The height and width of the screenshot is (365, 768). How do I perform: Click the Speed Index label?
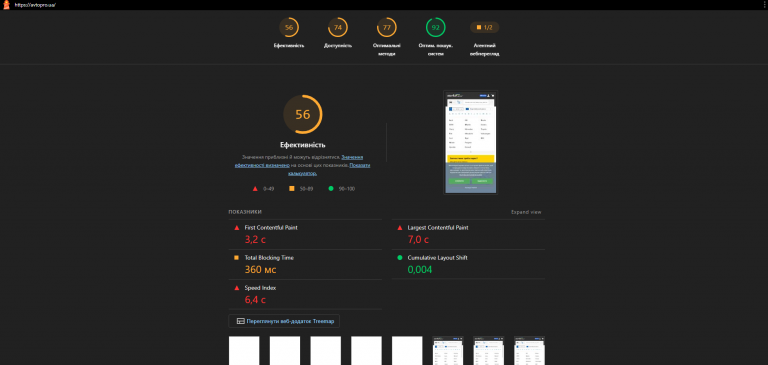point(260,288)
